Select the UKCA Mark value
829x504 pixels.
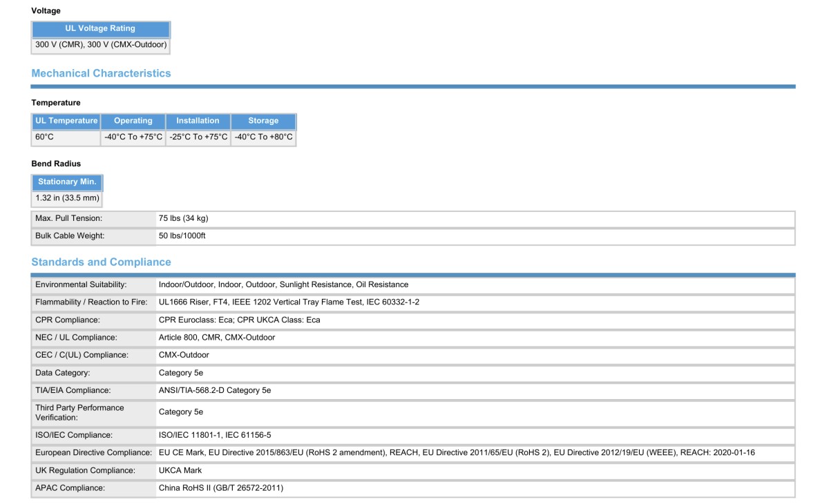pyautogui.click(x=180, y=471)
